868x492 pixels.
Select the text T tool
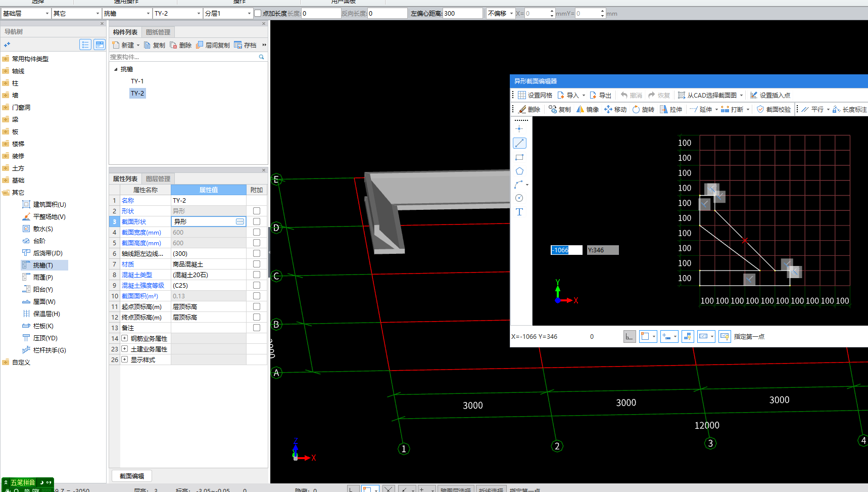[x=519, y=212]
